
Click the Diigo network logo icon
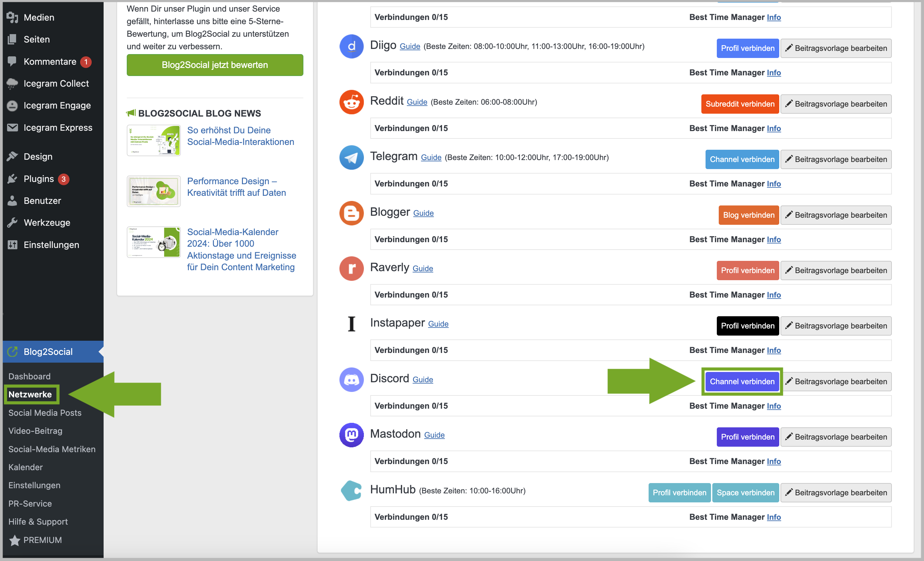[x=351, y=46]
